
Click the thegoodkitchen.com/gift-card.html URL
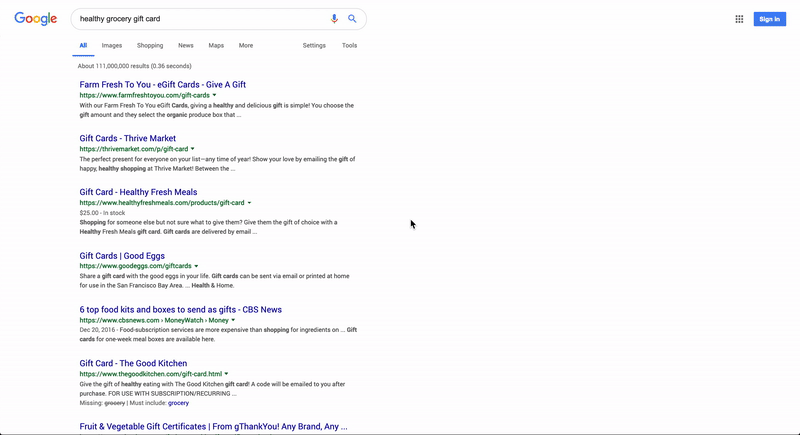(x=151, y=374)
